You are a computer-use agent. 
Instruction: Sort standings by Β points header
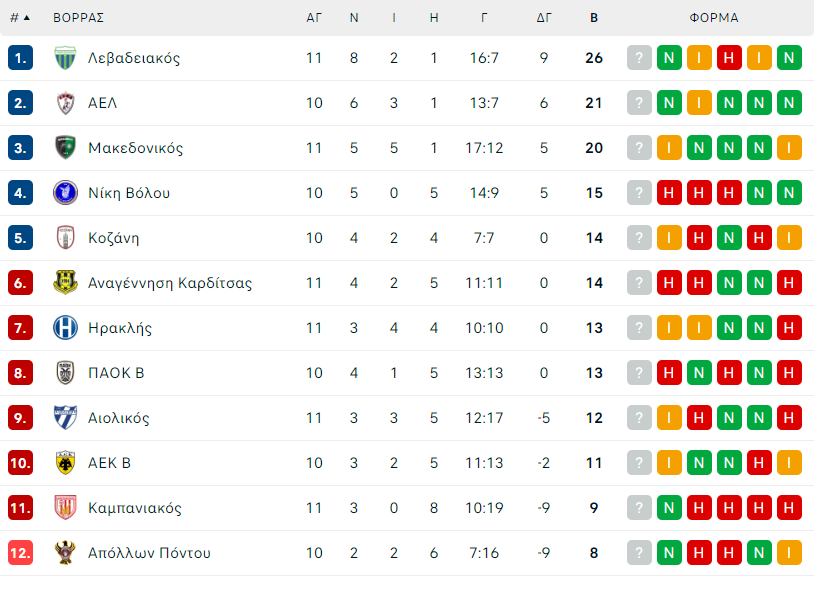[594, 18]
